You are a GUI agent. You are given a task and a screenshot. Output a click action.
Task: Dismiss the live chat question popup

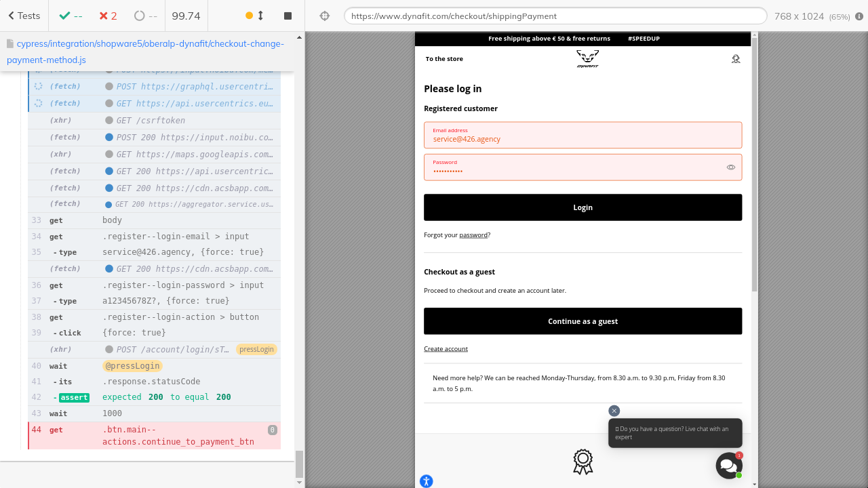[614, 411]
